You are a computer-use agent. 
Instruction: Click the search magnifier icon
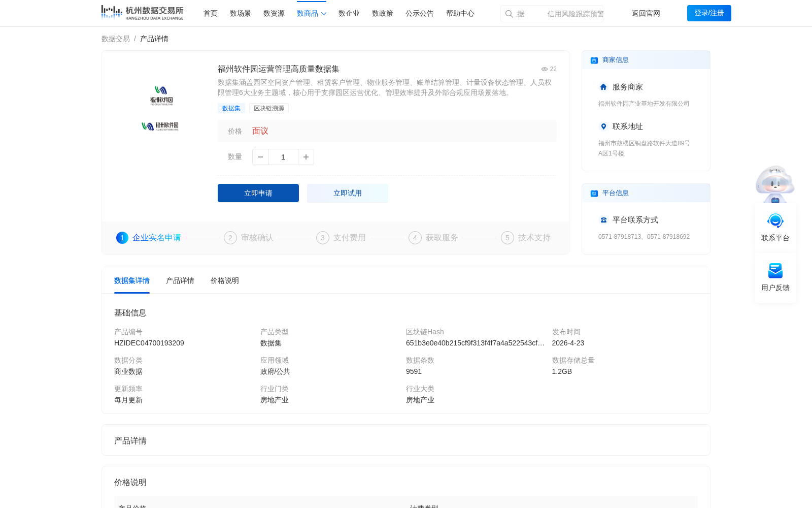[509, 14]
